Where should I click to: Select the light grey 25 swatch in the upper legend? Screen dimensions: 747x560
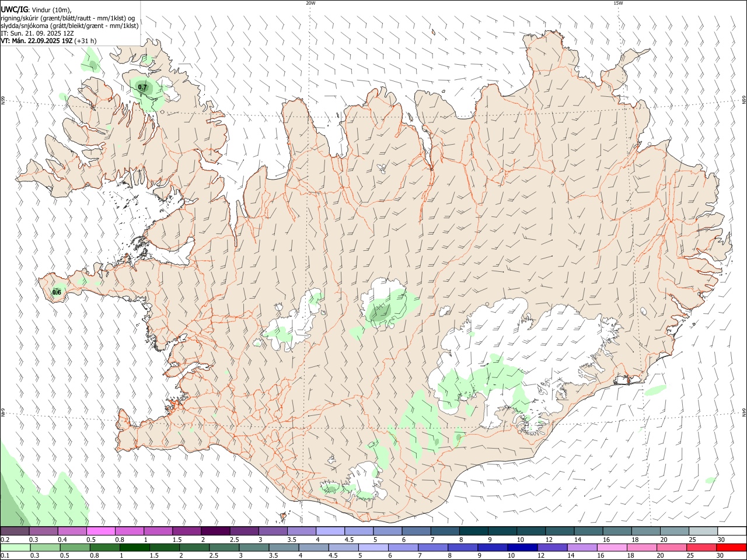tap(703, 531)
